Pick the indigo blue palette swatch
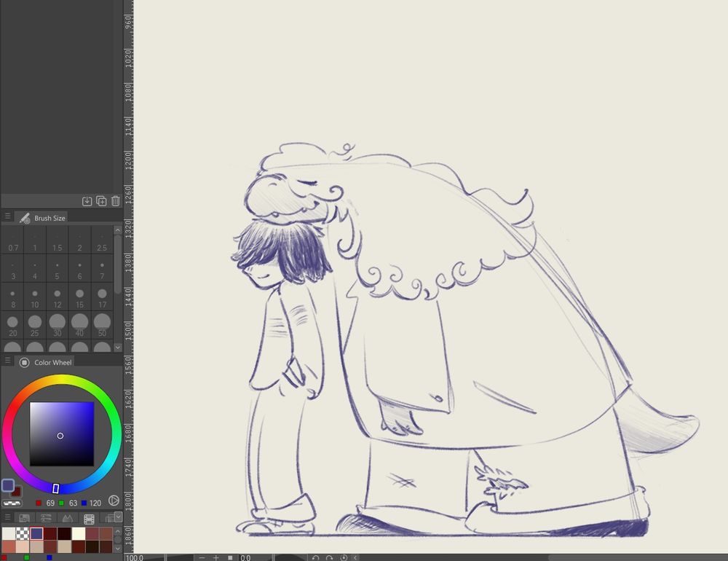The width and height of the screenshot is (728, 561). tap(36, 533)
